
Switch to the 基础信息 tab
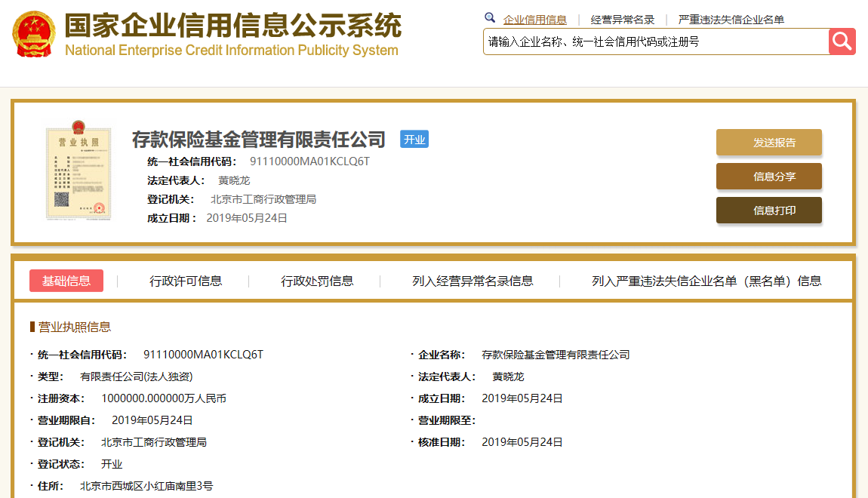tap(66, 281)
